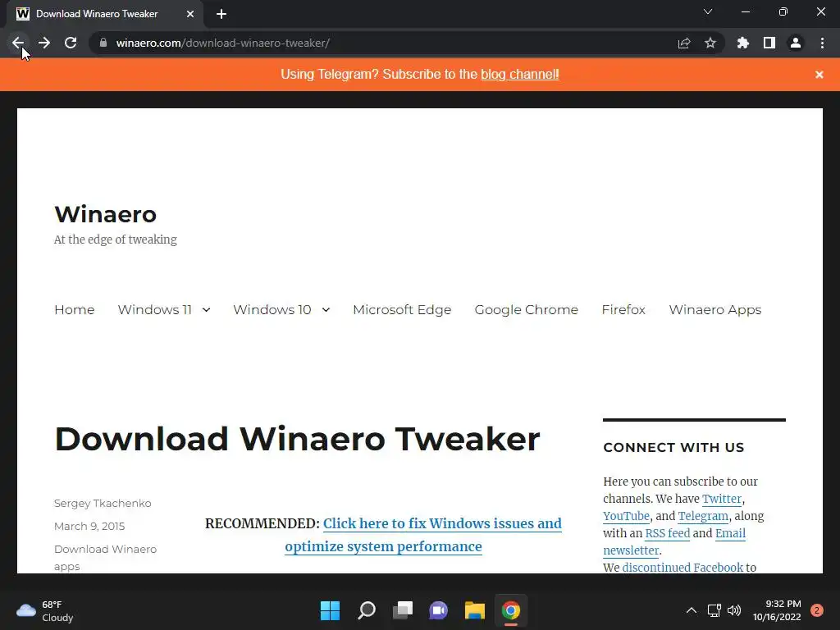840x630 pixels.
Task: Open the Chrome profile menu
Action: tap(796, 43)
